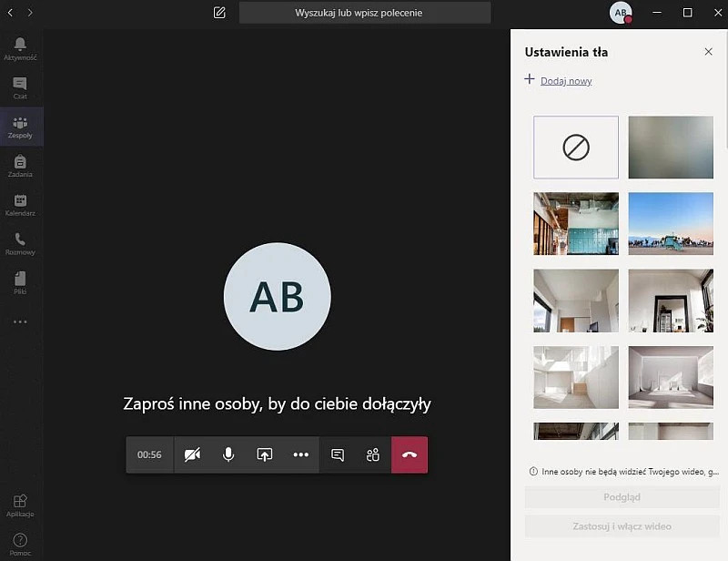Show the participants panel
This screenshot has height=561, width=728.
tap(373, 454)
